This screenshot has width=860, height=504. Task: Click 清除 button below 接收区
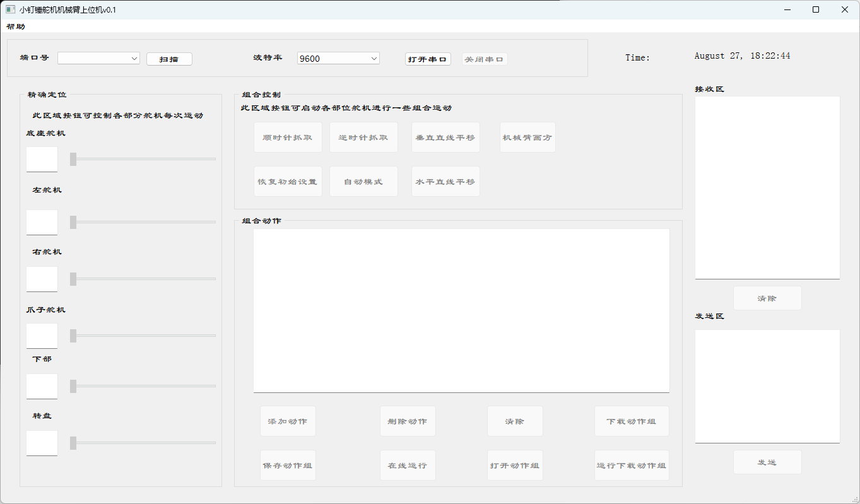click(x=767, y=298)
